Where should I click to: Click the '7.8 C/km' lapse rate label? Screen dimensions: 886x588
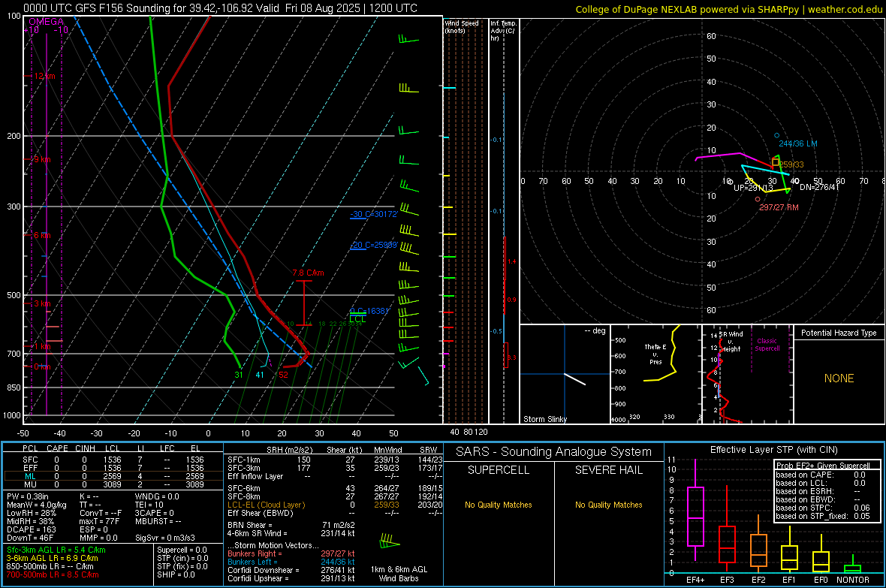click(x=308, y=273)
